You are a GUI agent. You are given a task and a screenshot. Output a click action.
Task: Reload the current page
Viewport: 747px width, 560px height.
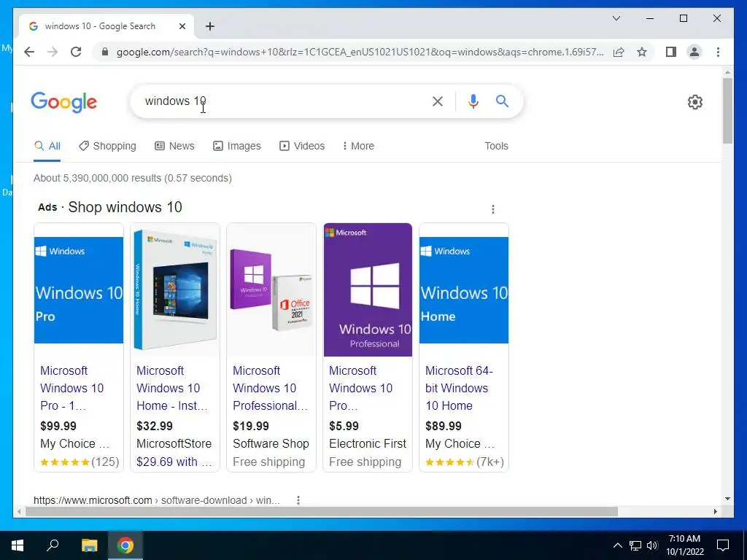[x=76, y=52]
